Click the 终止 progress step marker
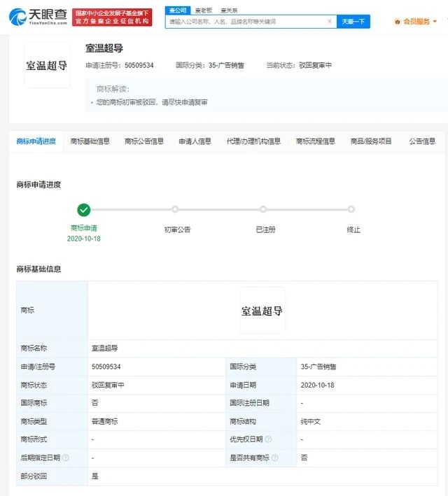The image size is (448, 496). tap(351, 209)
